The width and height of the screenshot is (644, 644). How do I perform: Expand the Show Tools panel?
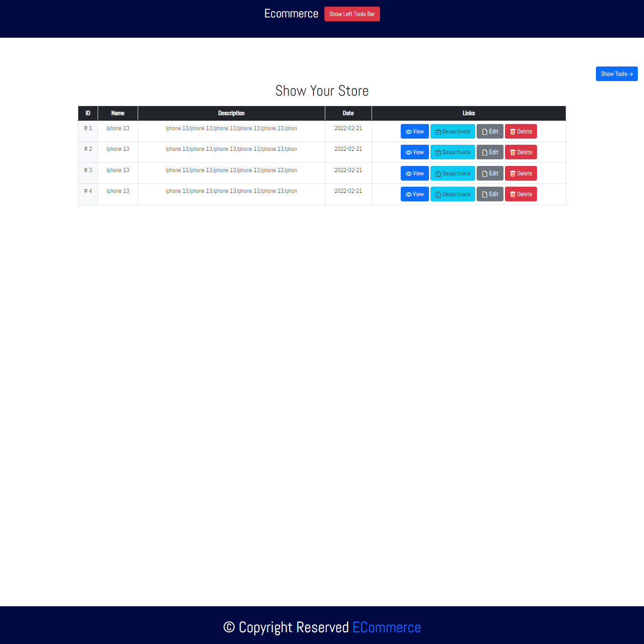tap(616, 74)
